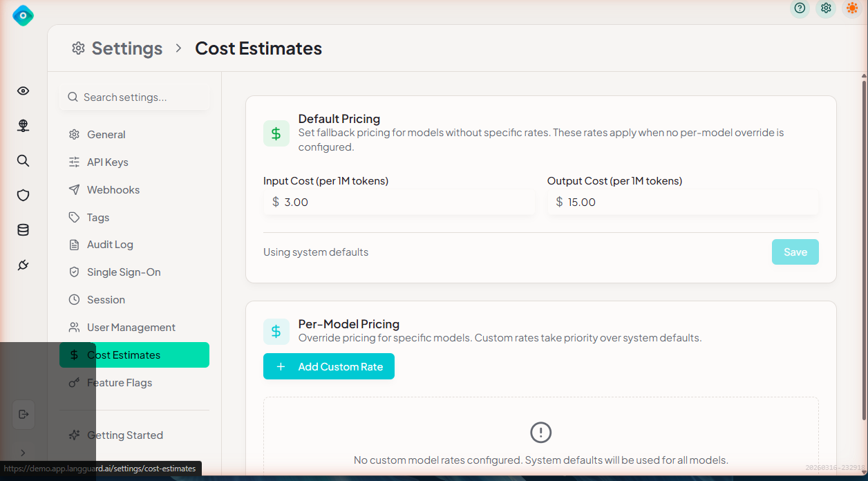Screen dimensions: 868x481
Task: Click the plug integrations icon in left rail
Action: (23, 265)
